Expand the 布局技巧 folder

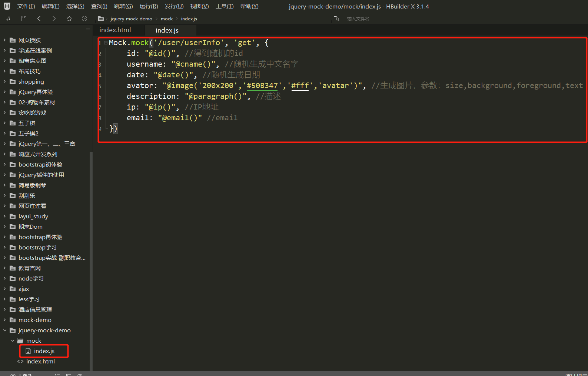point(4,71)
